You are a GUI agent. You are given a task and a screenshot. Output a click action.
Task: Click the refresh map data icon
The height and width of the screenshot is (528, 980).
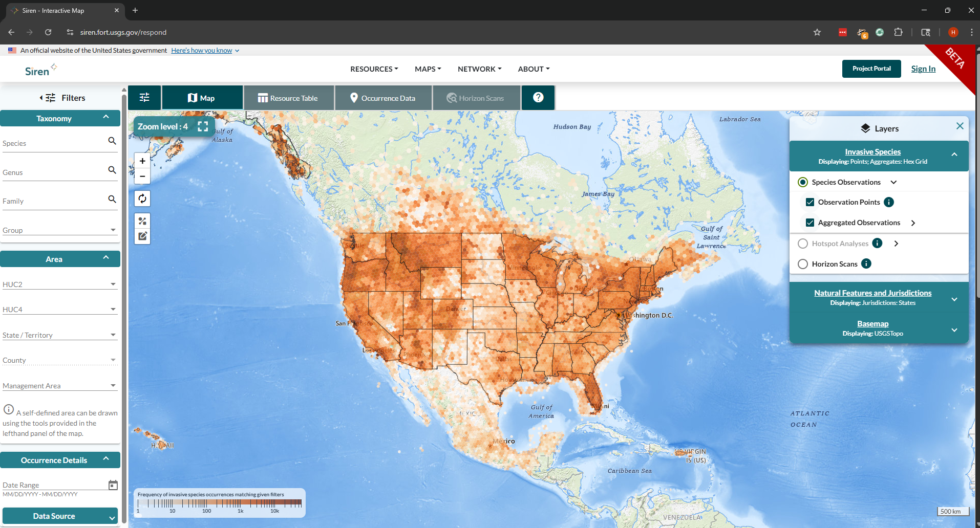tap(142, 199)
